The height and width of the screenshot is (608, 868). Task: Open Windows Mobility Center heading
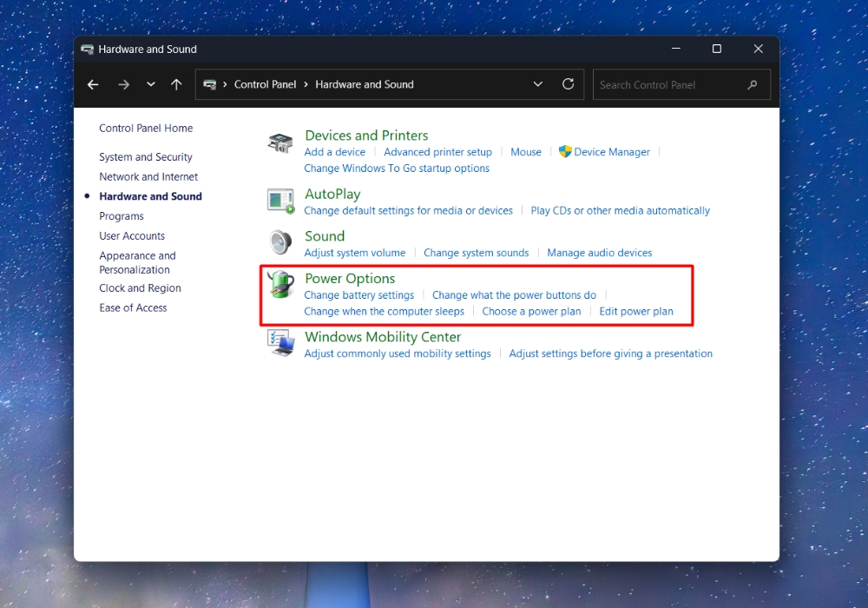(383, 337)
